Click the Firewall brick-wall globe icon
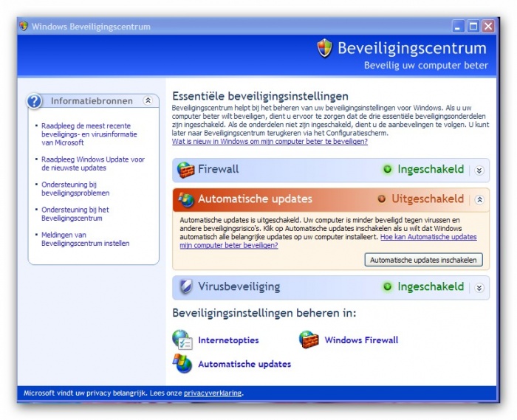Image resolution: width=517 pixels, height=420 pixels. tap(185, 170)
